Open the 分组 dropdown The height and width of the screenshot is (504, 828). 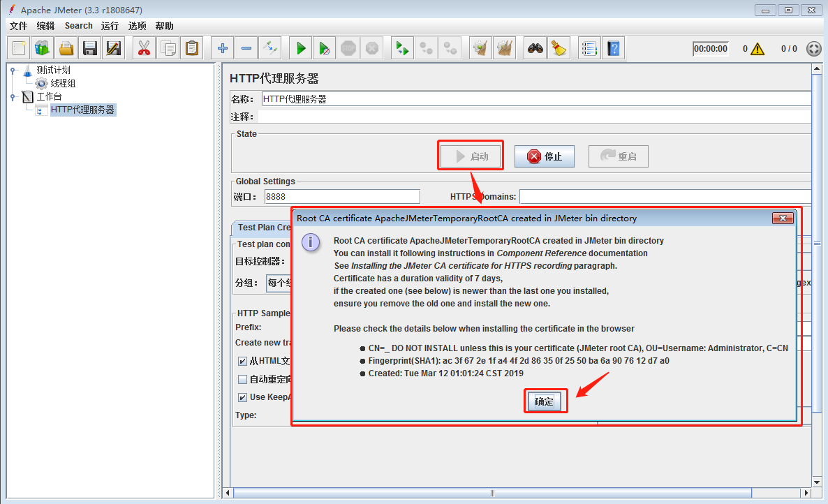tap(279, 282)
